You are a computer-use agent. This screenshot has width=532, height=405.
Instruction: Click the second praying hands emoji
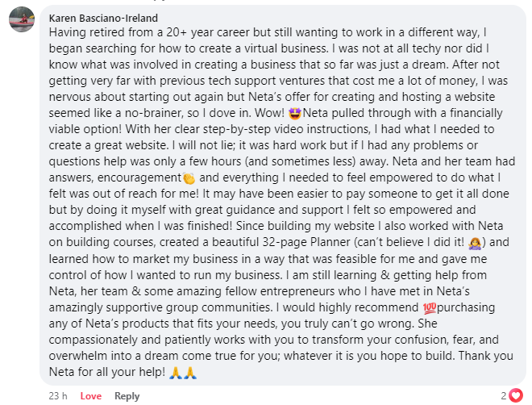(x=189, y=372)
